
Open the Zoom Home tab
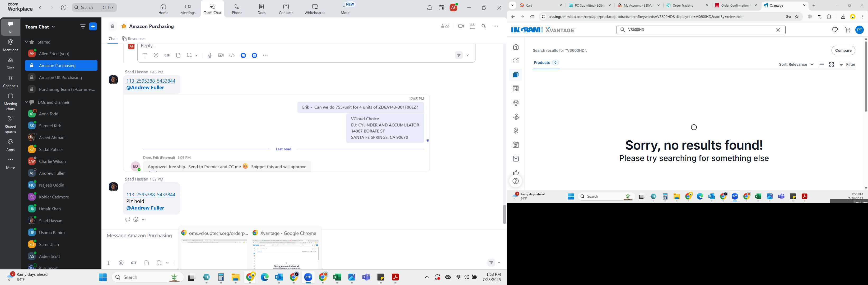click(x=163, y=9)
